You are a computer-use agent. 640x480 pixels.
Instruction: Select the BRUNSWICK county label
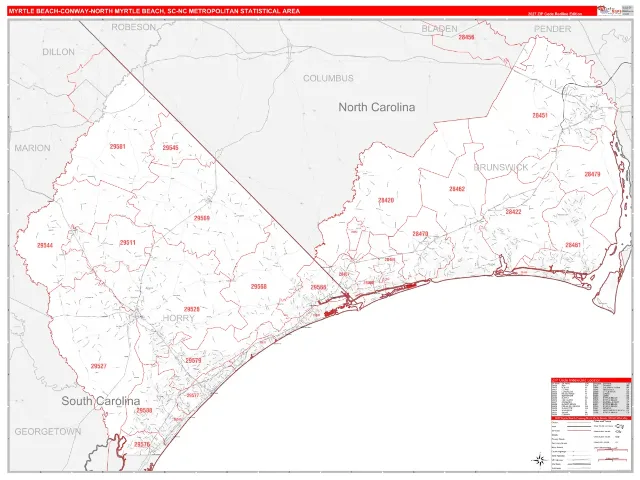[501, 167]
